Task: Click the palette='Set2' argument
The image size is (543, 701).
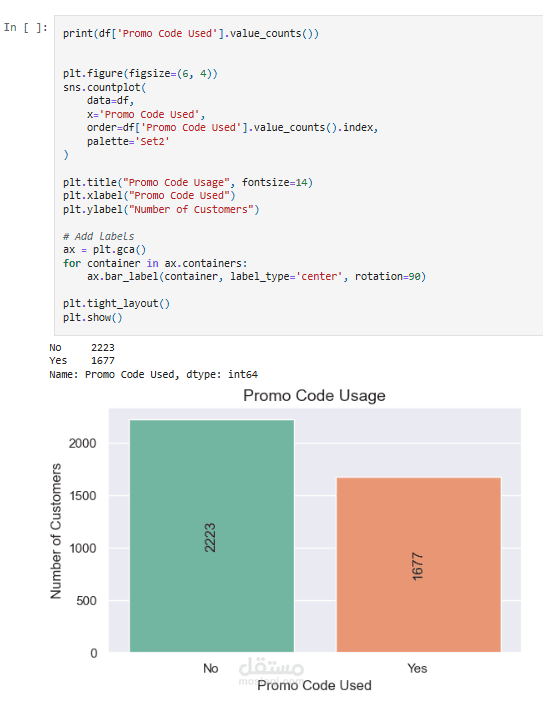Action: tap(128, 141)
